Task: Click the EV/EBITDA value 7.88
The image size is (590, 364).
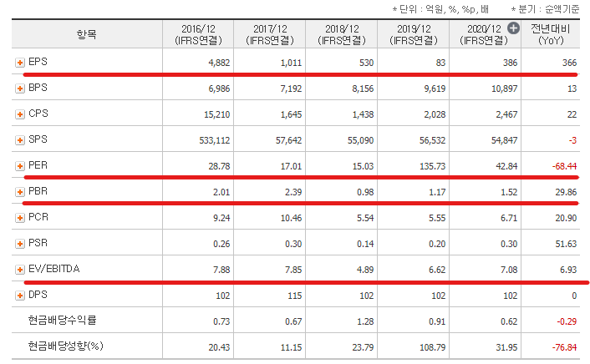Action: [x=221, y=270]
